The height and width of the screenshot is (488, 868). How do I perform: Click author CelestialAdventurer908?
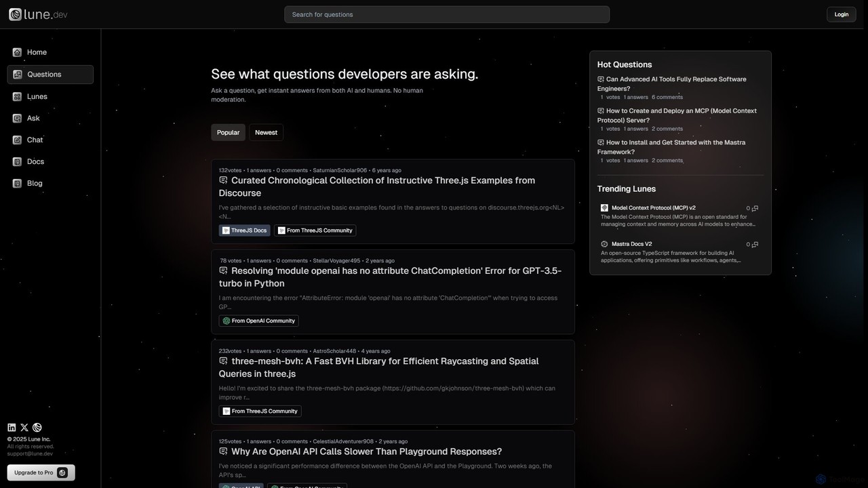point(343,441)
